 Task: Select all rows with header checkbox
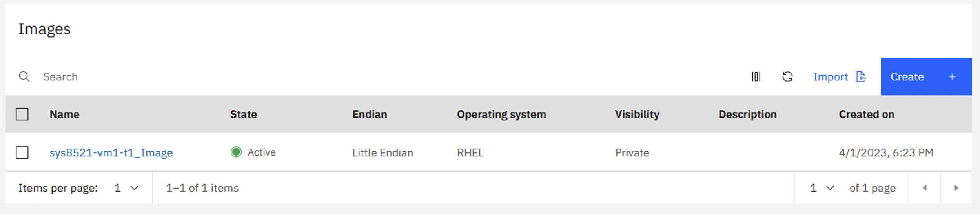22,114
